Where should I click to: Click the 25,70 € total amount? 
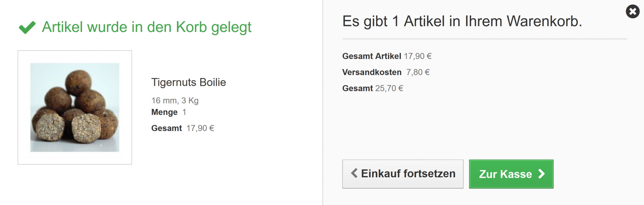(x=389, y=88)
